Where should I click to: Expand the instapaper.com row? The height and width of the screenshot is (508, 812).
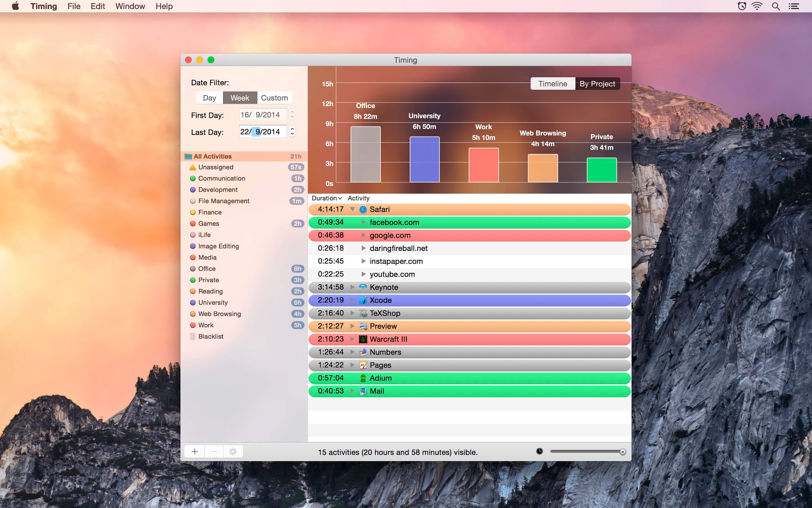coord(363,261)
